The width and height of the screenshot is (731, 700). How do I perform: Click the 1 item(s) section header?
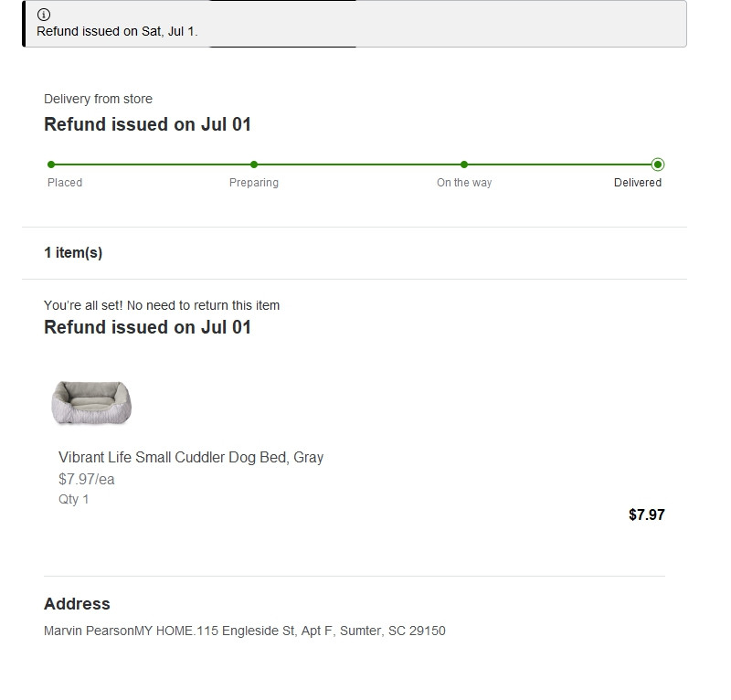pos(73,253)
